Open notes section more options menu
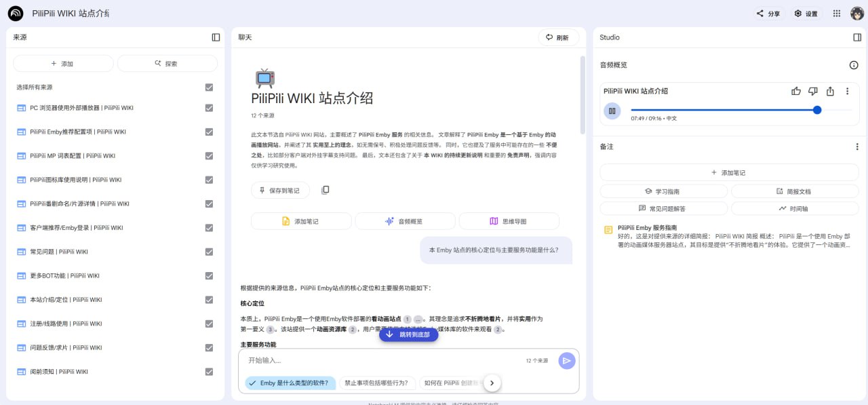Viewport: 868px width, 405px height. click(857, 147)
